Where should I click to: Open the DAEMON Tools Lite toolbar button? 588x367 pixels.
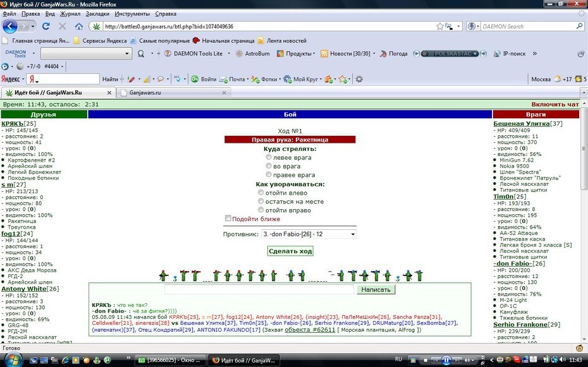[x=194, y=54]
